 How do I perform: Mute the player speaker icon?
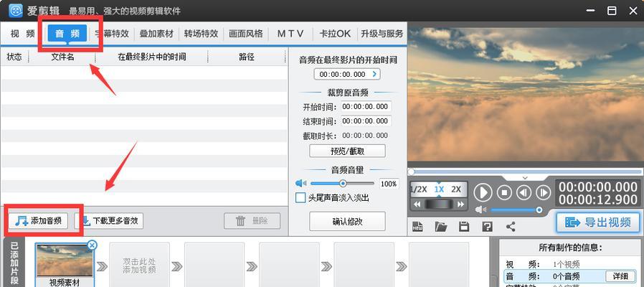tap(480, 210)
